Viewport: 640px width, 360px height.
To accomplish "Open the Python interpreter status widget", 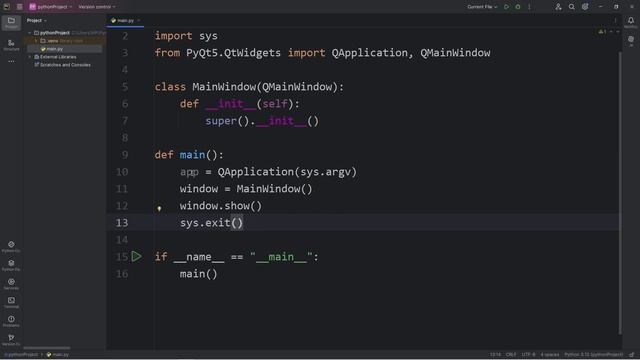I will tap(594, 355).
